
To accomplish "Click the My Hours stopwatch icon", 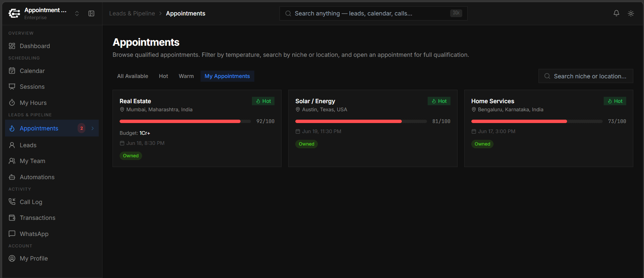I will tap(12, 103).
